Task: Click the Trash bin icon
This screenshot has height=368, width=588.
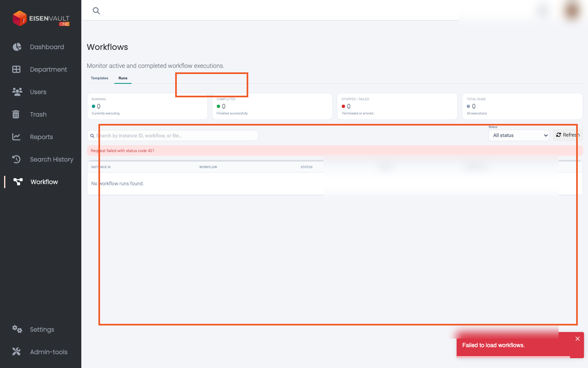Action: click(x=16, y=114)
